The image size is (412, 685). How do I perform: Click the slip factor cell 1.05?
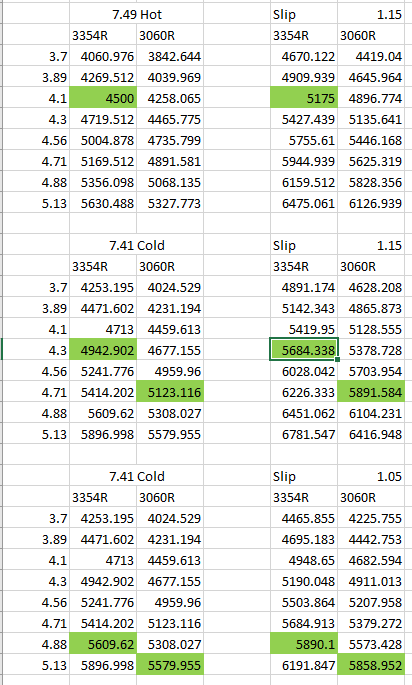click(371, 476)
